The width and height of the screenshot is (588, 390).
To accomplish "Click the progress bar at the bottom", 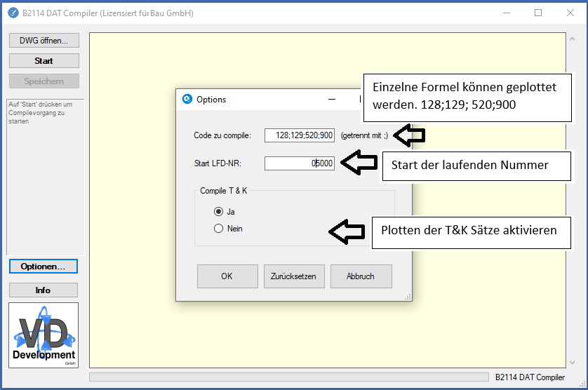I will [288, 377].
